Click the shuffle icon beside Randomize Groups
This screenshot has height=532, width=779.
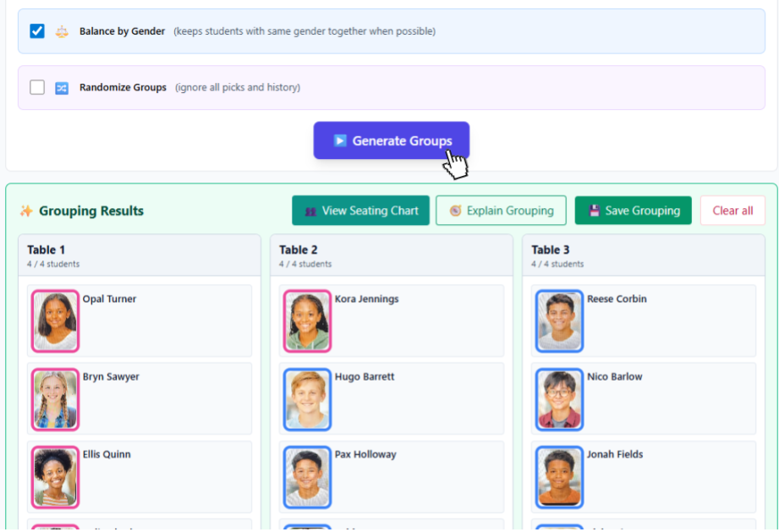coord(61,87)
